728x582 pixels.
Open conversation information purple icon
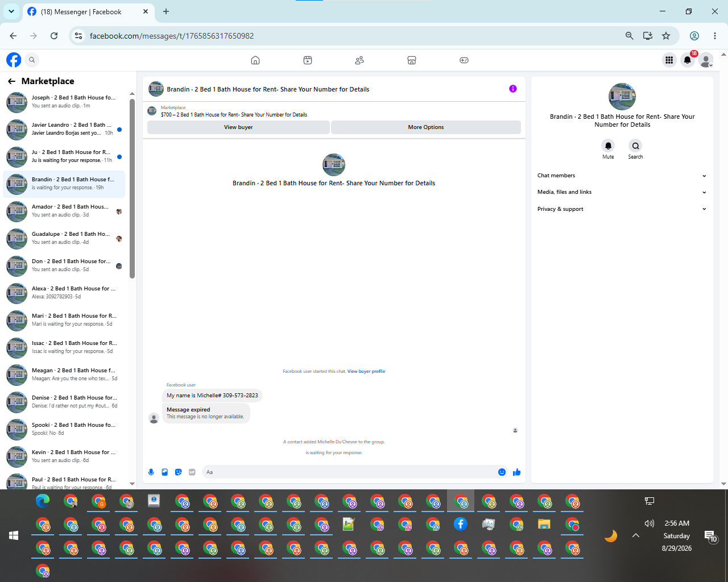513,89
